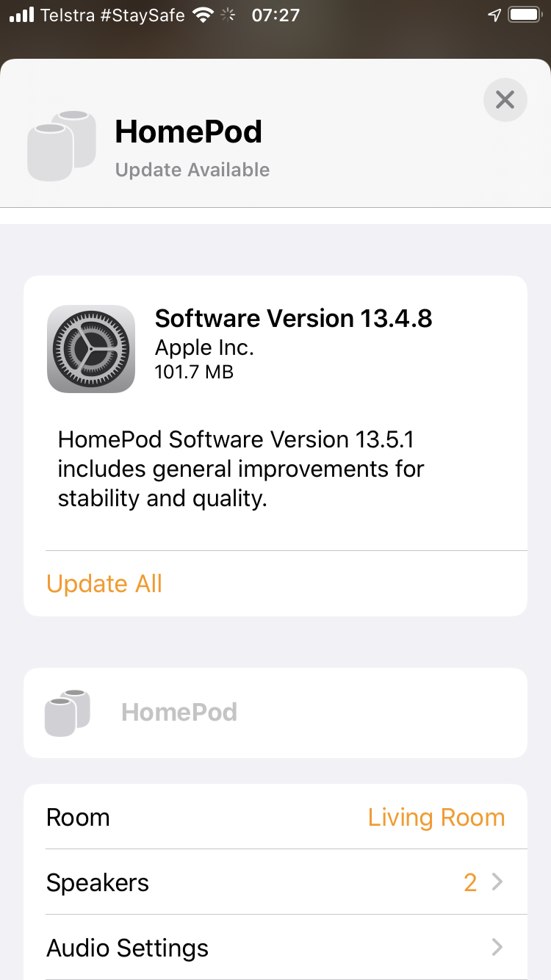This screenshot has width=551, height=980.
Task: Tap the network activity spinner
Action: point(228,15)
